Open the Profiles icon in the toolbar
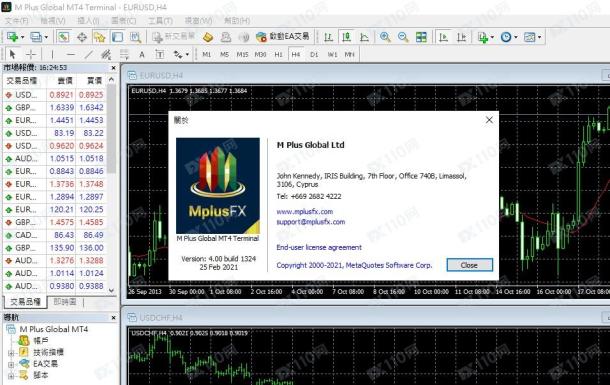The image size is (610, 385). tap(35, 37)
